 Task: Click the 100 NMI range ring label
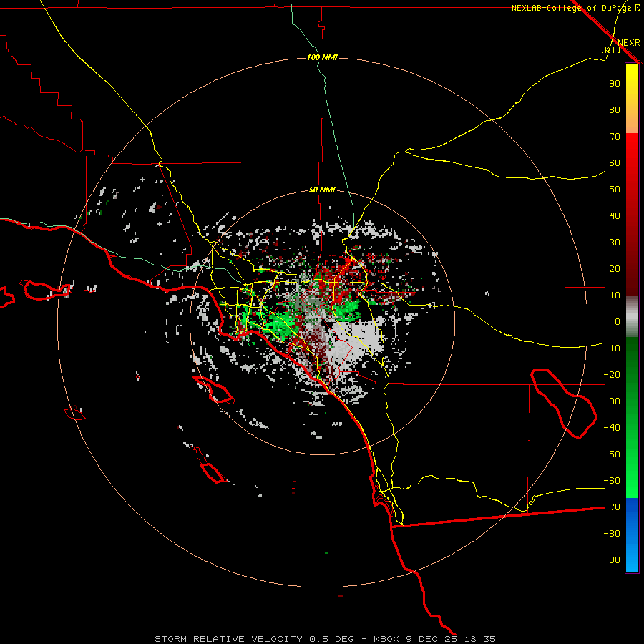322,57
